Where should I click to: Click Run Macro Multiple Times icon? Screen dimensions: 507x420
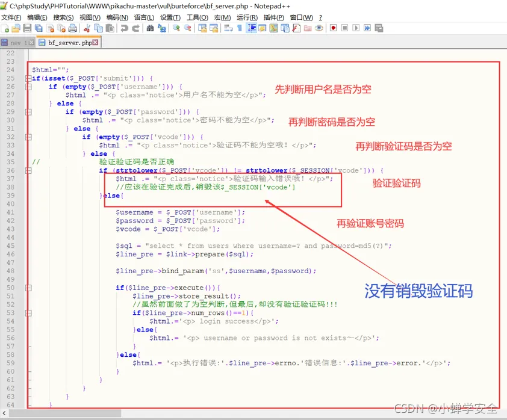pyautogui.click(x=367, y=28)
